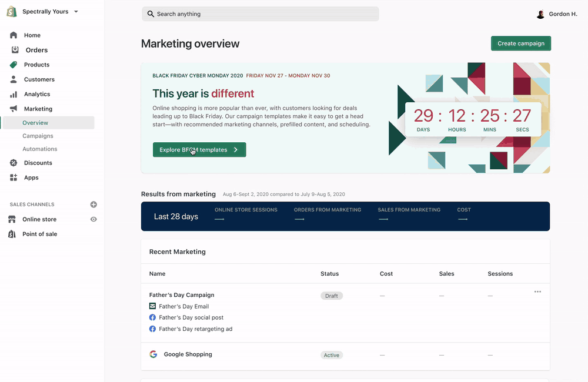
Task: Open Products section
Action: pos(36,65)
